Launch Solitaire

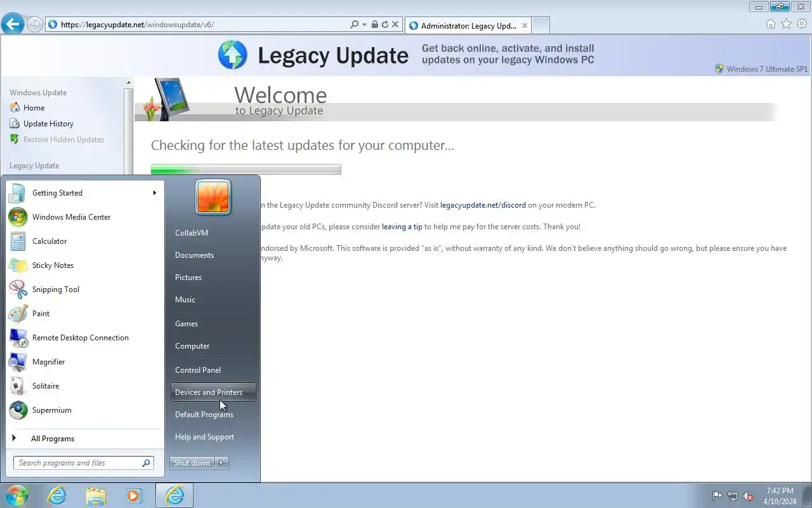[84, 386]
